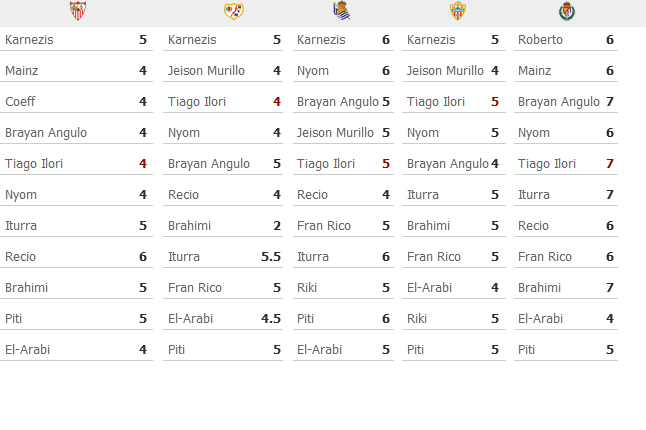Select Brahimi rated 2 under Rayo

[189, 225]
